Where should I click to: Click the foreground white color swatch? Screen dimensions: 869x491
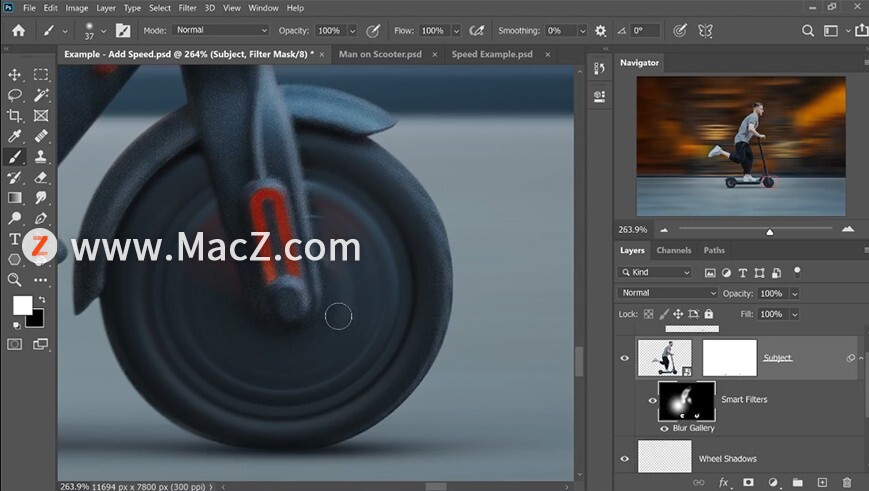click(22, 305)
